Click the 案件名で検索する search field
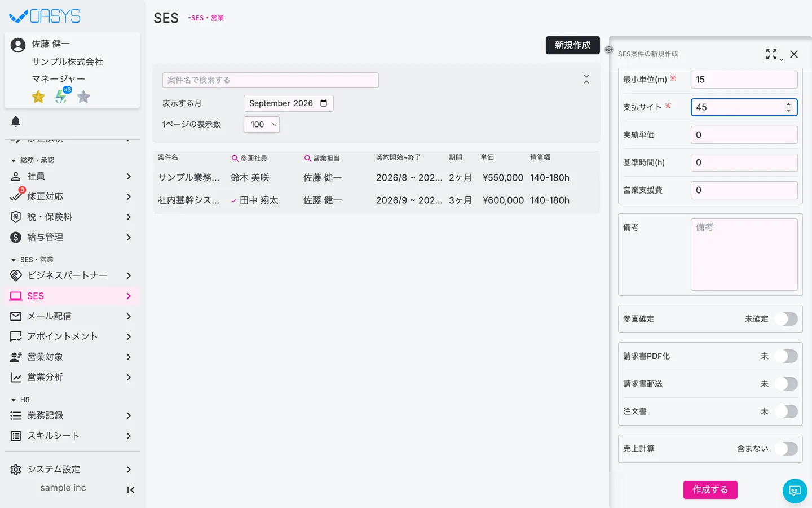 (x=271, y=80)
